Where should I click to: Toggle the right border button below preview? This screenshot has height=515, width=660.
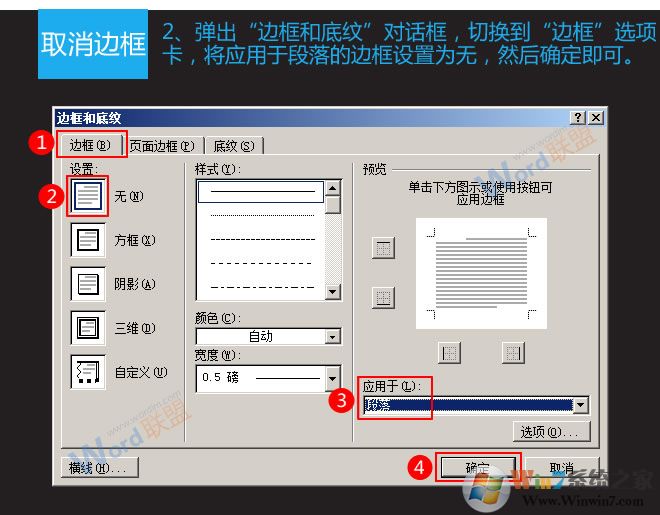pos(513,352)
